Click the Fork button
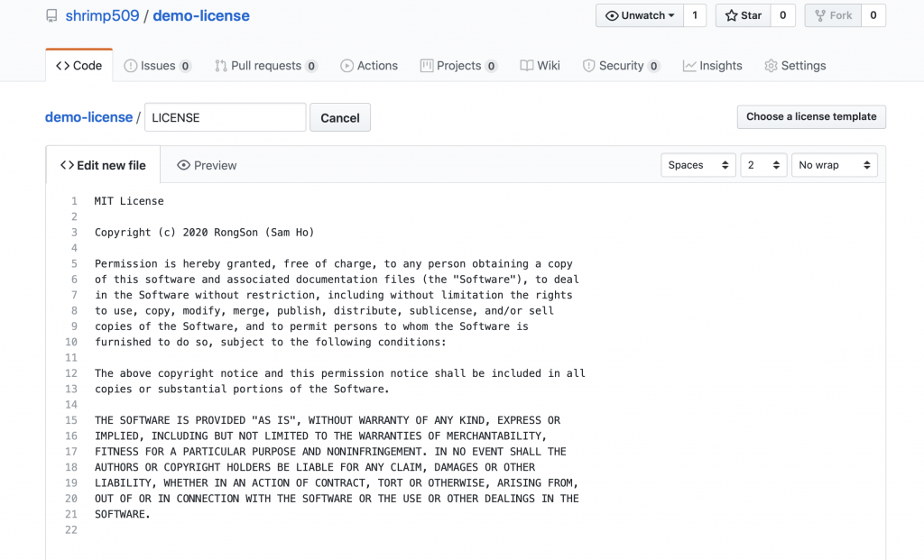This screenshot has width=924, height=560. [833, 15]
